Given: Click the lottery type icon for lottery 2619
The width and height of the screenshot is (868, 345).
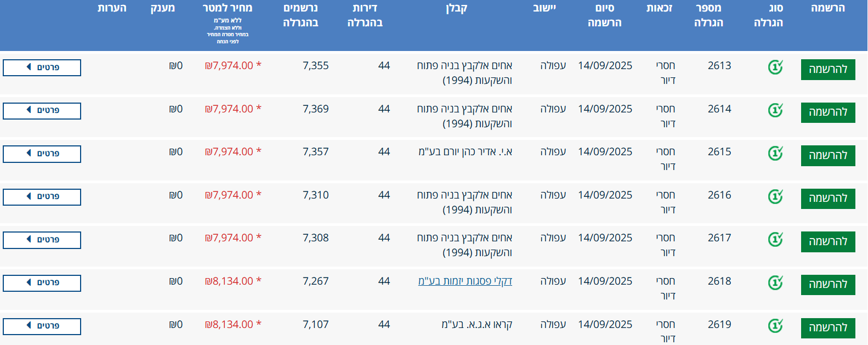Looking at the screenshot, I should coord(775,326).
